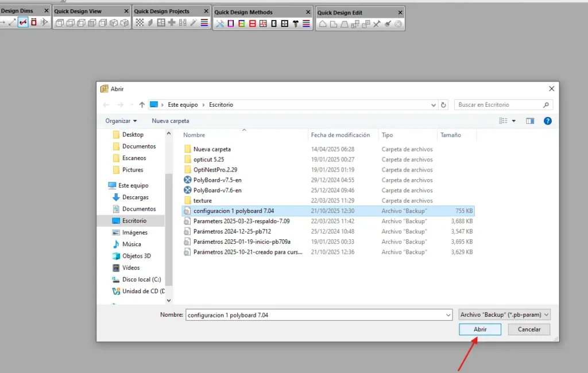588x373 pixels.
Task: Click the blue help question mark icon
Action: [x=547, y=121]
